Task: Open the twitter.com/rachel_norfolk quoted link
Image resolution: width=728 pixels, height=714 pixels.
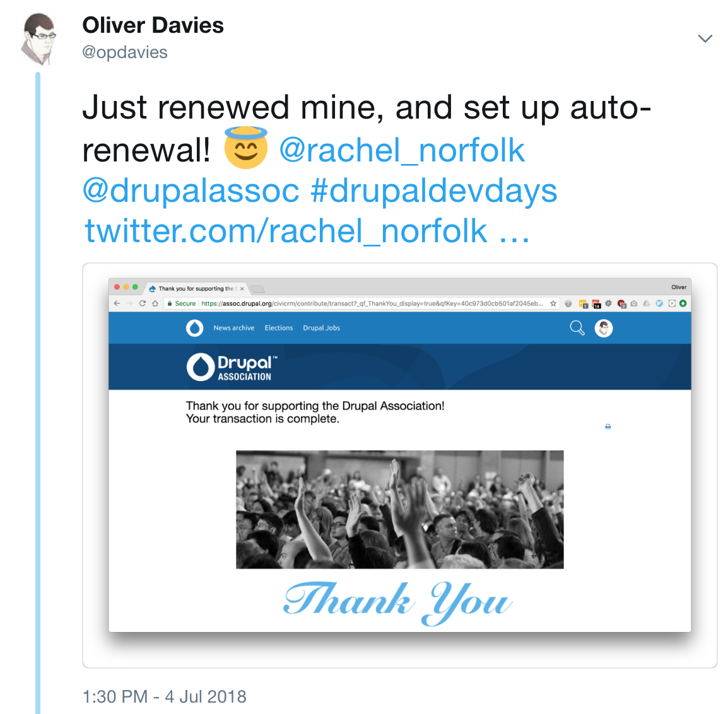Action: tap(307, 231)
